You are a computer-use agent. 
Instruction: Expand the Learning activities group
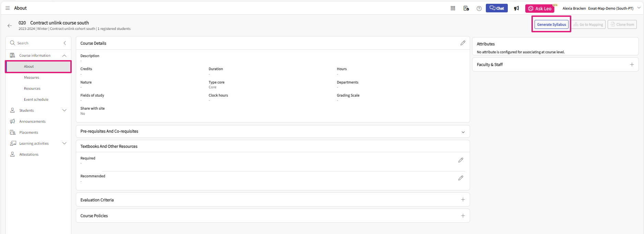point(64,143)
